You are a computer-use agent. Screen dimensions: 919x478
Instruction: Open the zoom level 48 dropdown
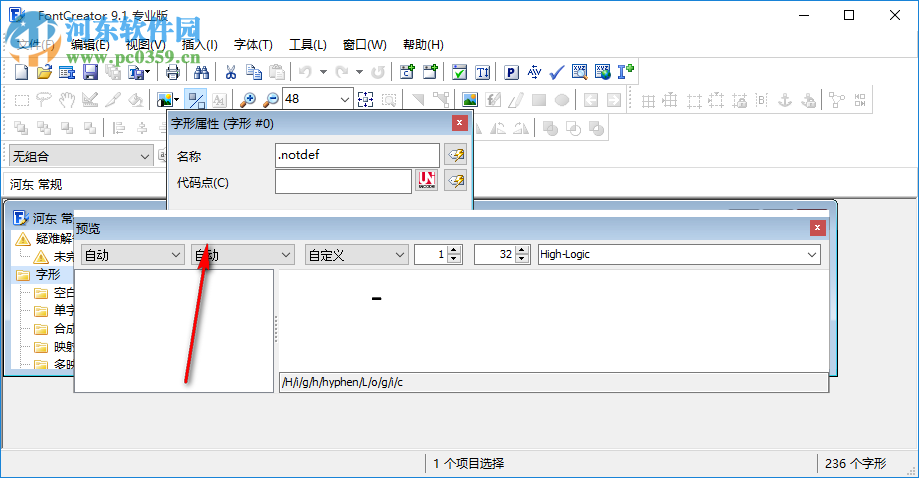[x=345, y=100]
